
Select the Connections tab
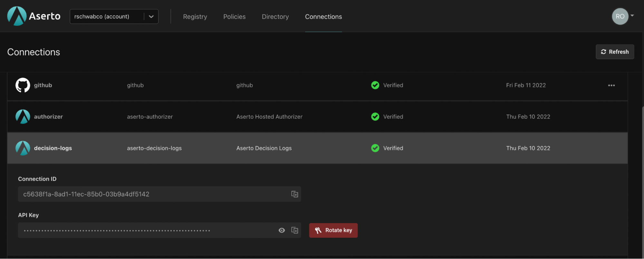(323, 16)
